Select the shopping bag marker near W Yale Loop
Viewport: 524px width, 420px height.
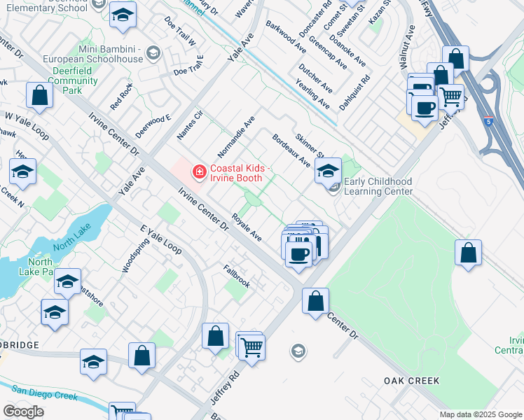click(x=40, y=96)
